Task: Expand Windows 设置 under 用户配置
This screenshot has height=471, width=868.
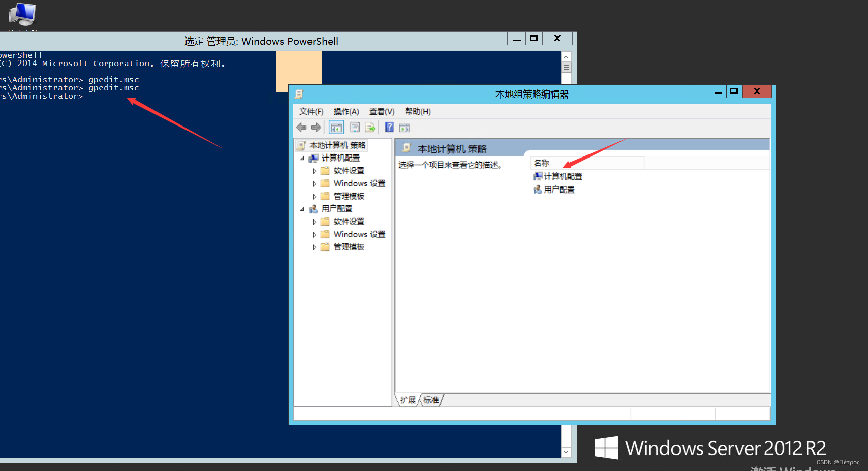Action: click(x=314, y=234)
